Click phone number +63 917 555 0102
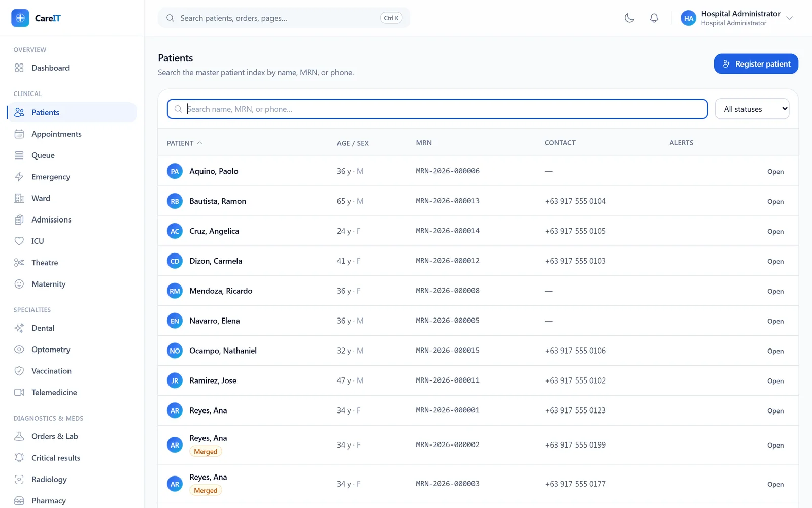 pos(576,380)
